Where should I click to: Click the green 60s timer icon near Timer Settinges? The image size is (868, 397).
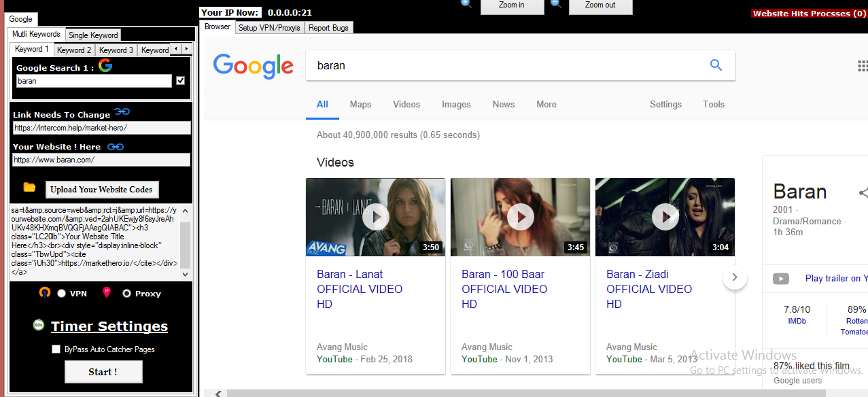click(40, 324)
